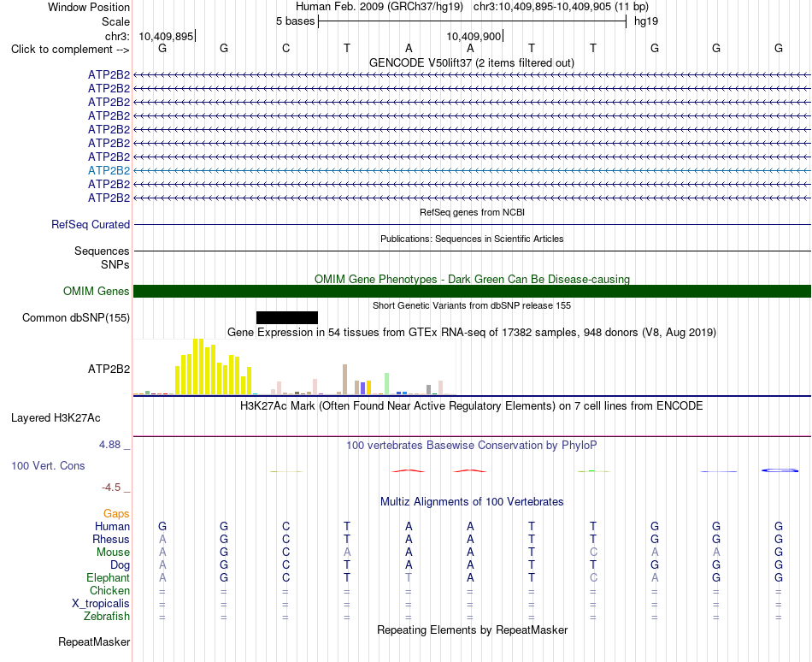Click 'Multiz Alignments of 100 Vertebrates' title
The width and height of the screenshot is (812, 662).
point(472,501)
